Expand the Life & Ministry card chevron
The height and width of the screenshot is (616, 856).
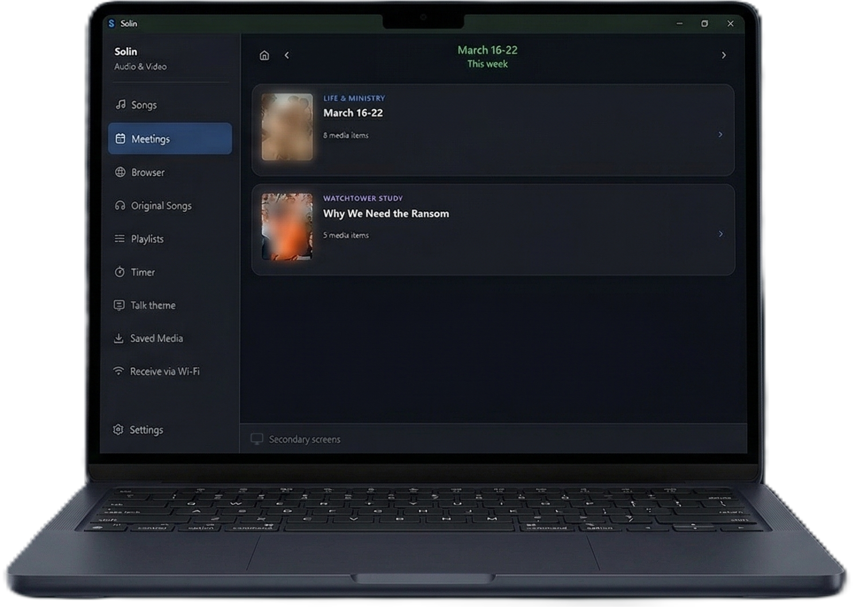tap(720, 134)
